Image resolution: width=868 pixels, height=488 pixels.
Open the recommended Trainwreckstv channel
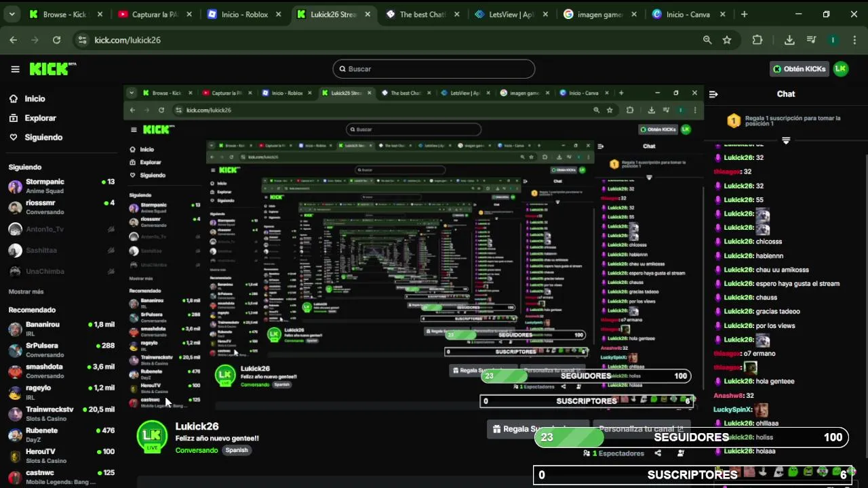pos(61,413)
